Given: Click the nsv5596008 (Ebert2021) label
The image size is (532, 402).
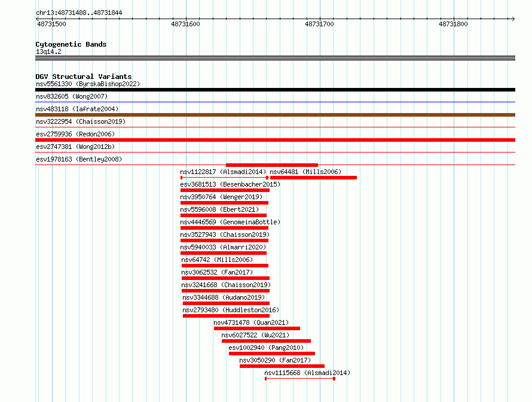Looking at the screenshot, I should [219, 209].
